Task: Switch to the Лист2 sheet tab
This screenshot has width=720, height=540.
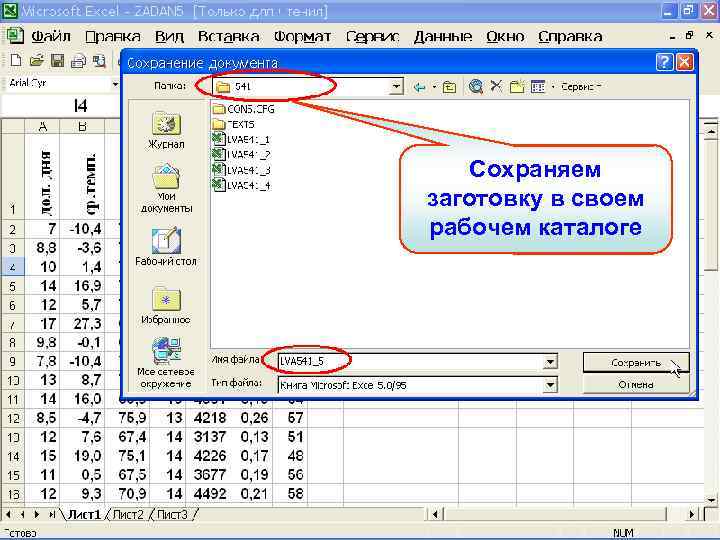Action: (x=128, y=515)
